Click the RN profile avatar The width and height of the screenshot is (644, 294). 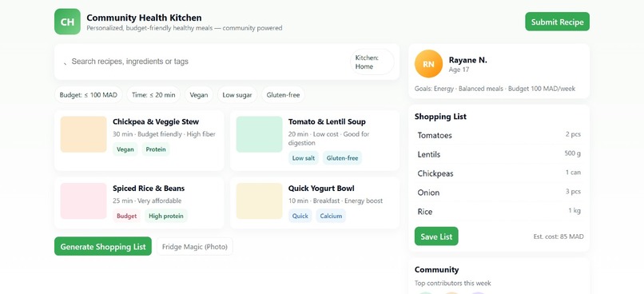(x=428, y=64)
